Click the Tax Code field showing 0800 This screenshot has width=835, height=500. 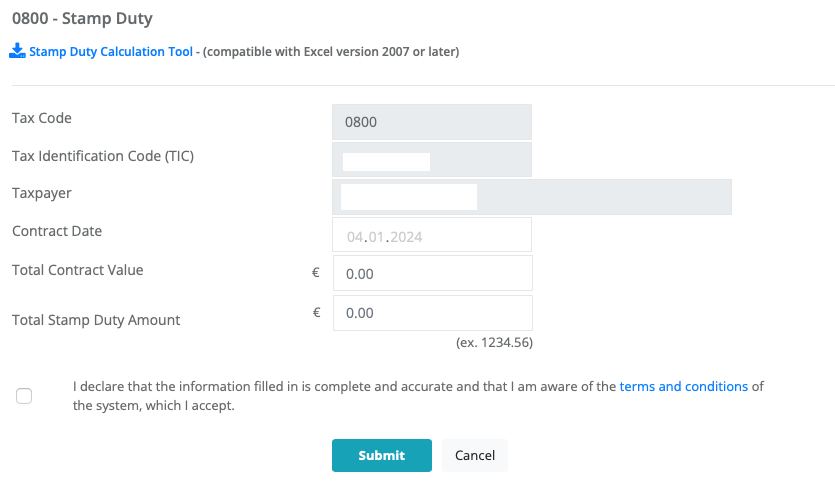431,122
